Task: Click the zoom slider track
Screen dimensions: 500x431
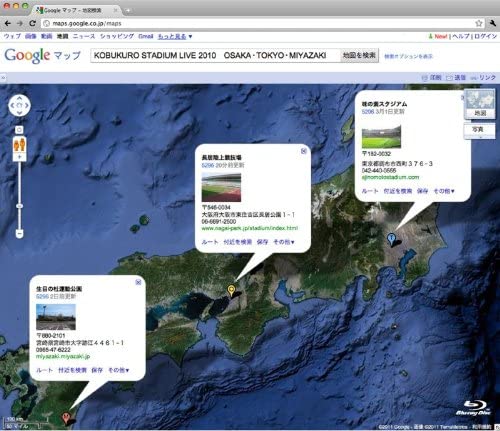Action: point(19,195)
